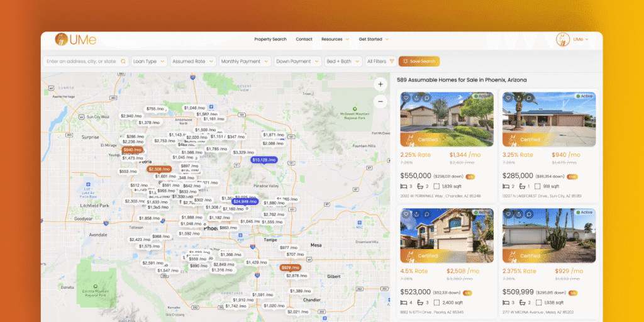Click the search magnifier icon in address field
Screen dimensions: 644x322
click(x=123, y=62)
